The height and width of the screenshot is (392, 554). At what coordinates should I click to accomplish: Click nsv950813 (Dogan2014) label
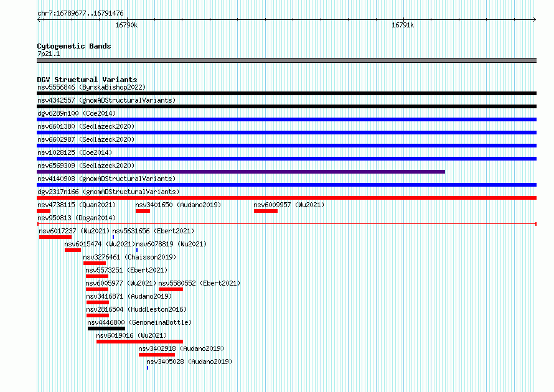[x=77, y=218]
